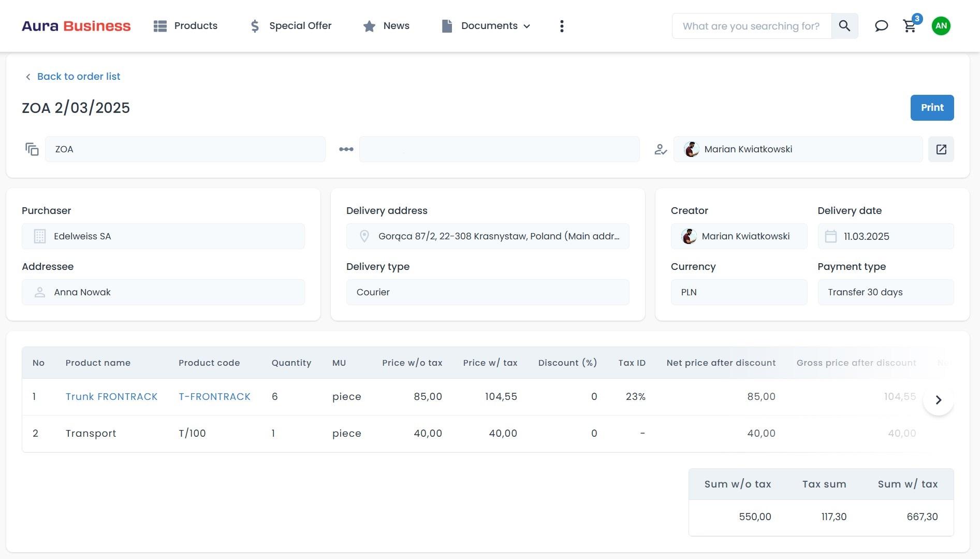Focus the 'What are you searching for?' search field
Screen dimensions: 980x559
pos(751,26)
